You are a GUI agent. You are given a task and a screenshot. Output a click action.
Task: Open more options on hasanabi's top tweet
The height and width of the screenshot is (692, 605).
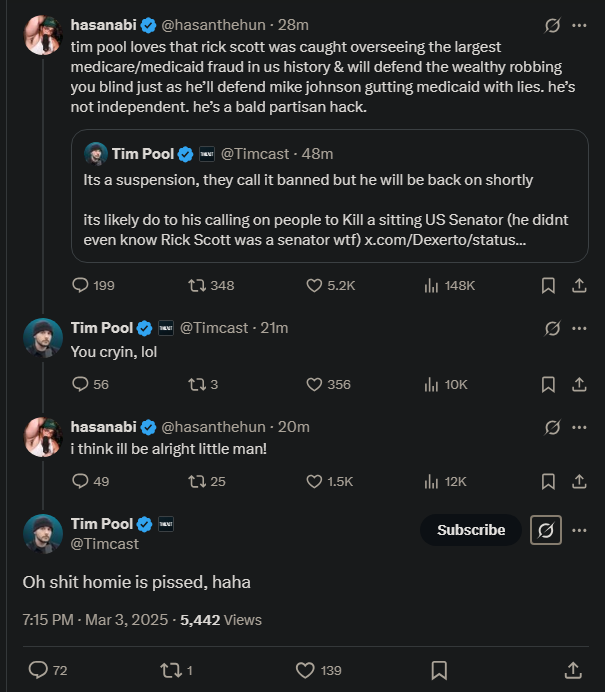[578, 26]
